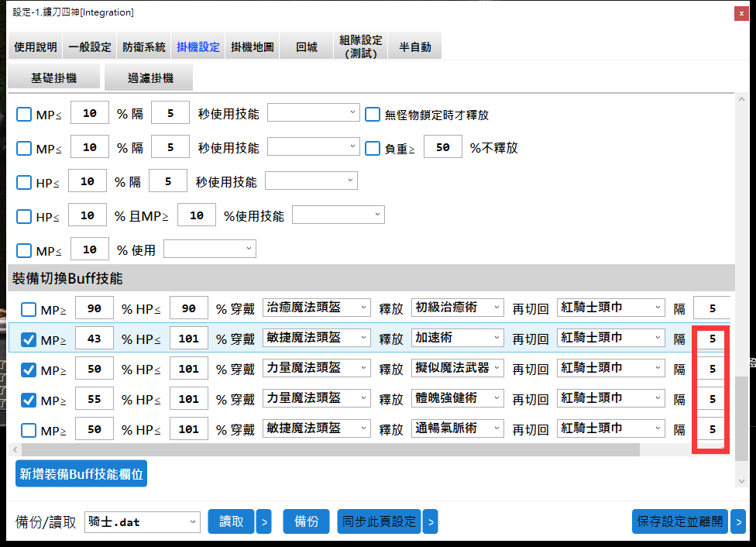
Task: Click MP≥ field showing 43
Action: click(x=94, y=338)
